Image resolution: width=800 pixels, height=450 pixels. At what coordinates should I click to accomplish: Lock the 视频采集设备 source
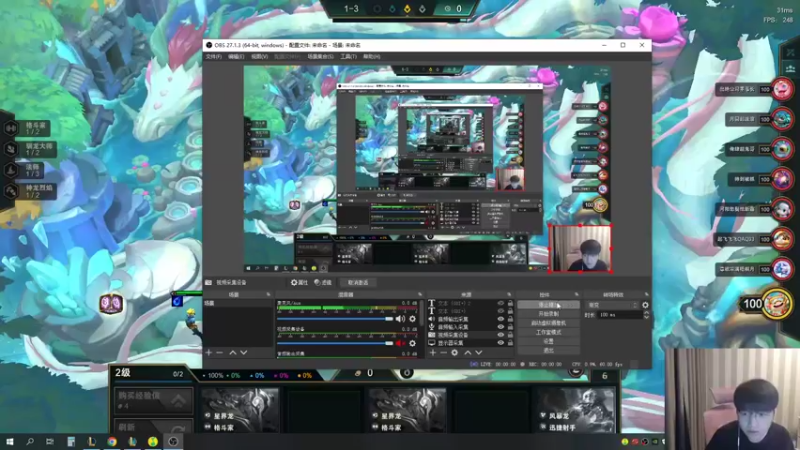point(510,335)
